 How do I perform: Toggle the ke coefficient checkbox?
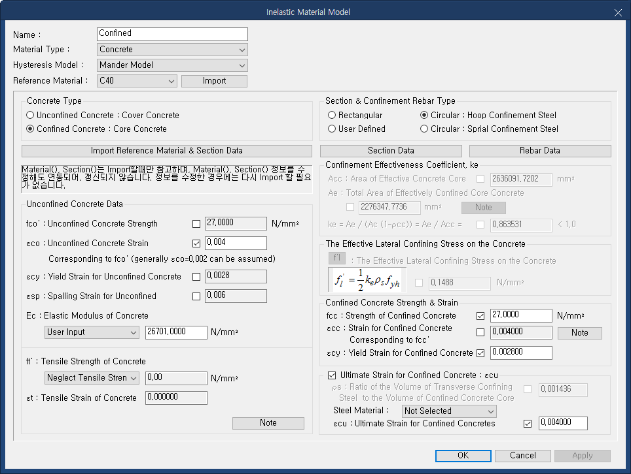[480, 225]
